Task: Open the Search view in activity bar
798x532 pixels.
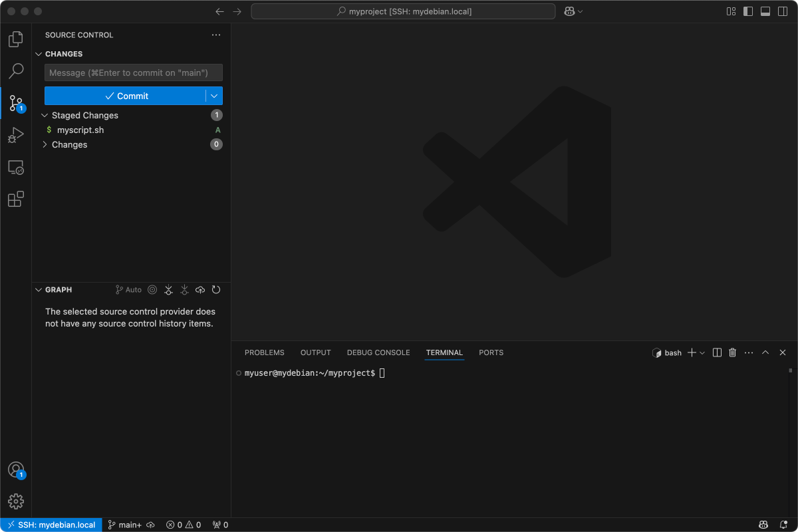Action: pyautogui.click(x=16, y=70)
